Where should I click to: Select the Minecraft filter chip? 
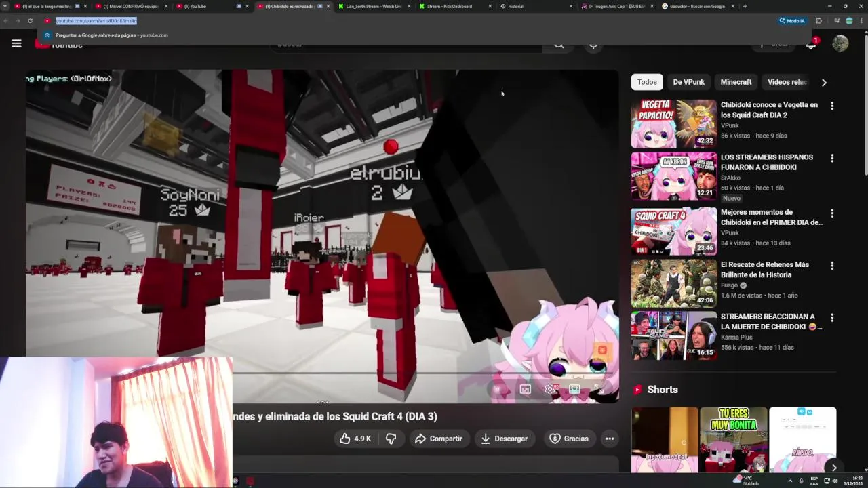tap(736, 82)
